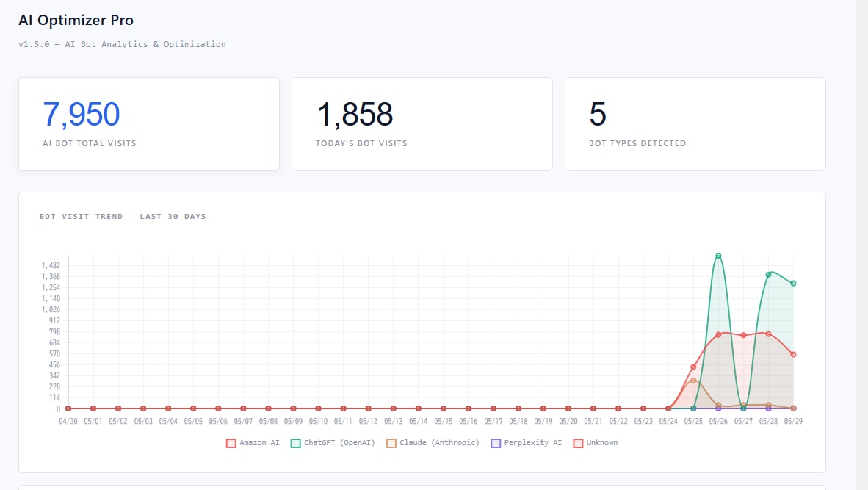Screen dimensions: 868x490
Task: Click the orange Claude point on 05/25
Action: click(x=694, y=381)
